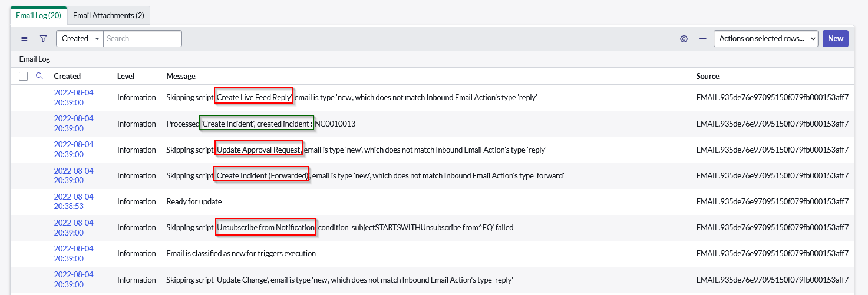Open timestamp link of Create Live Feed Reply row
This screenshot has width=868, height=295.
[74, 98]
